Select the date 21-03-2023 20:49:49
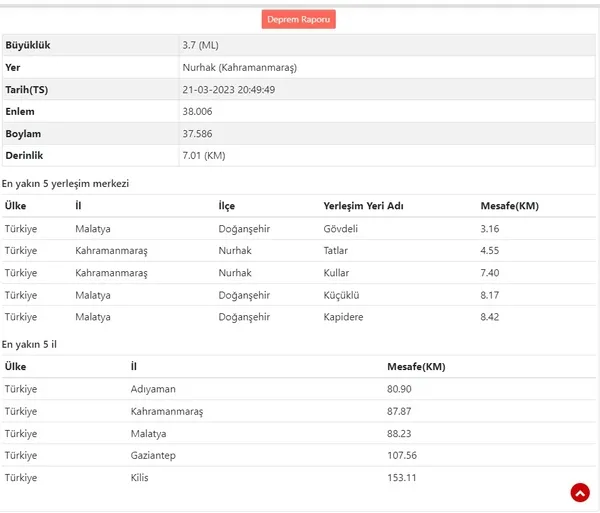Viewport: 600px width, 513px height. pos(228,90)
